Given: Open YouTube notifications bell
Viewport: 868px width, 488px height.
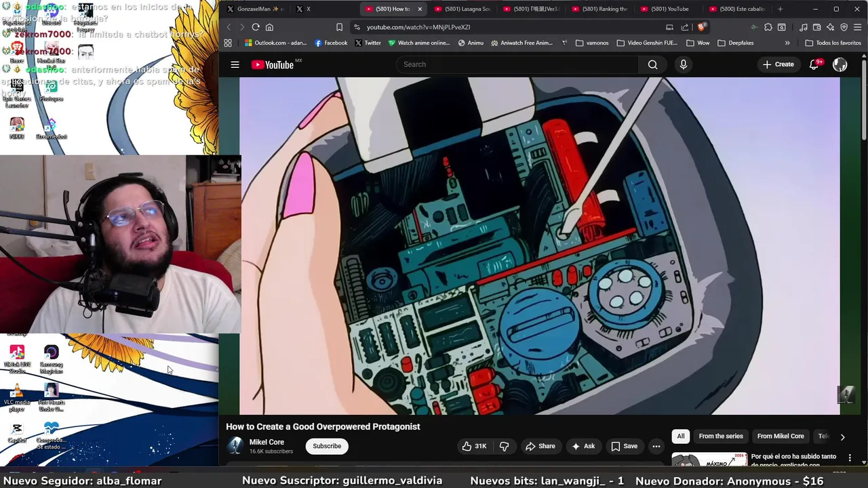Looking at the screenshot, I should point(814,64).
